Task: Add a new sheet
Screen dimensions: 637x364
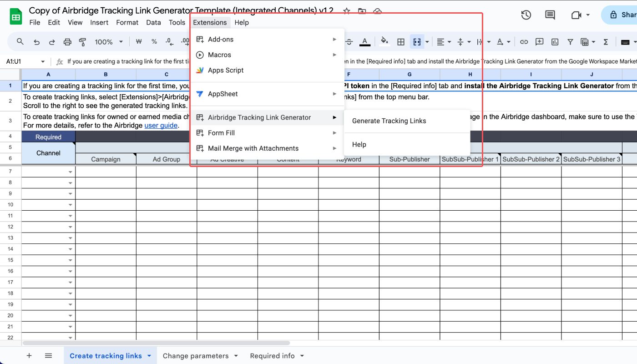Action: (x=29, y=356)
